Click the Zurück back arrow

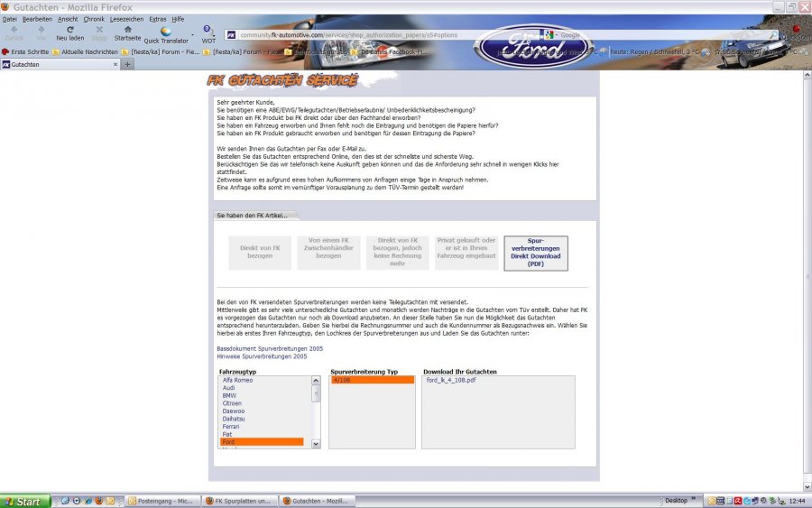[x=14, y=30]
